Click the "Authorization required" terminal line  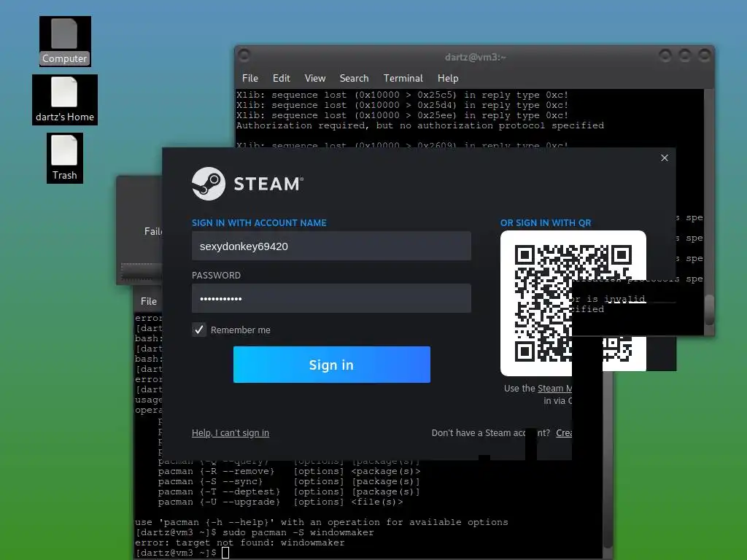click(x=420, y=125)
